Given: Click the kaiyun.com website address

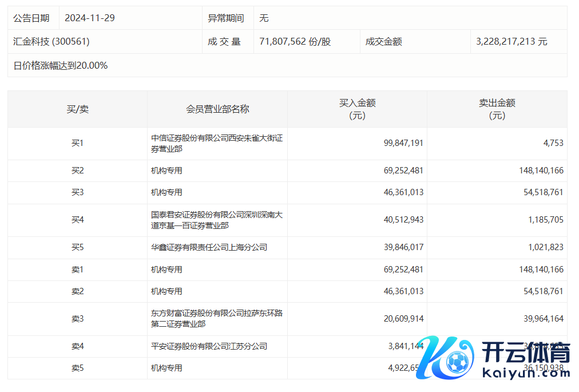Looking at the screenshot, I should tap(526, 373).
